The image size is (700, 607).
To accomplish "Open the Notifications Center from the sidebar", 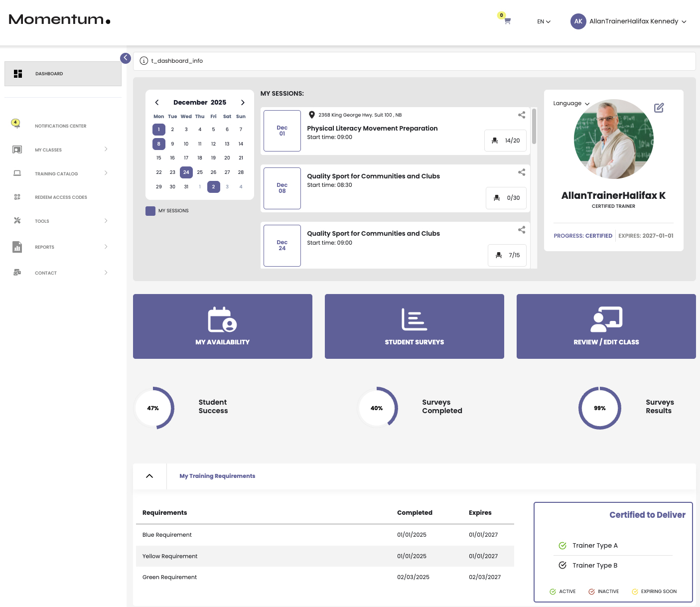I will pyautogui.click(x=60, y=126).
